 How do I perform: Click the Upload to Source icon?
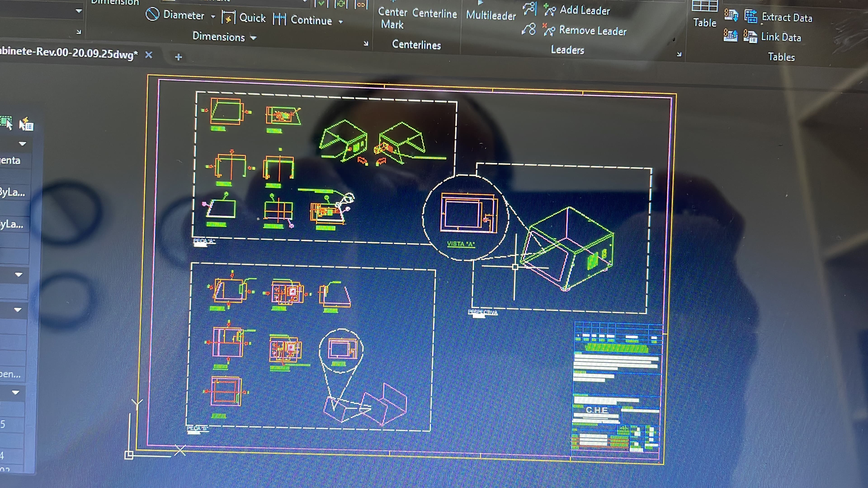click(730, 35)
